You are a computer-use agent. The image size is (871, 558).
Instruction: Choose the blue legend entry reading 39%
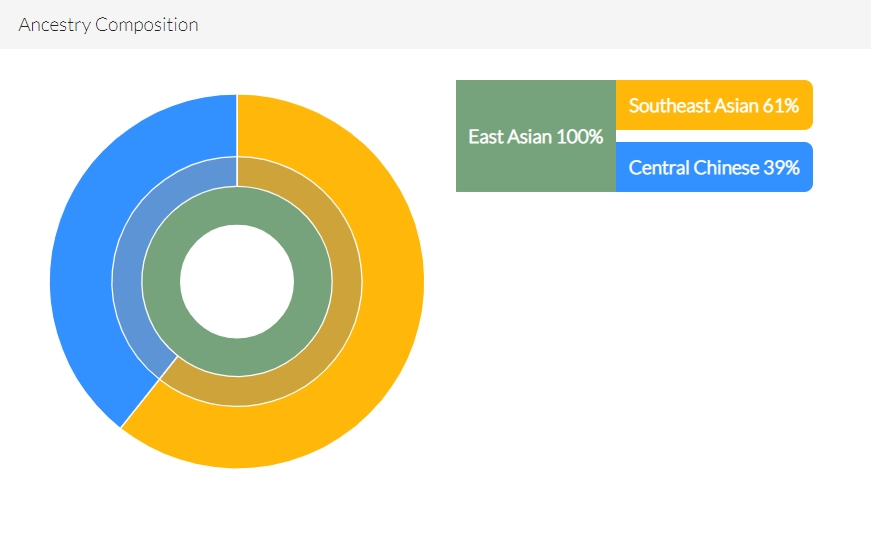click(714, 167)
